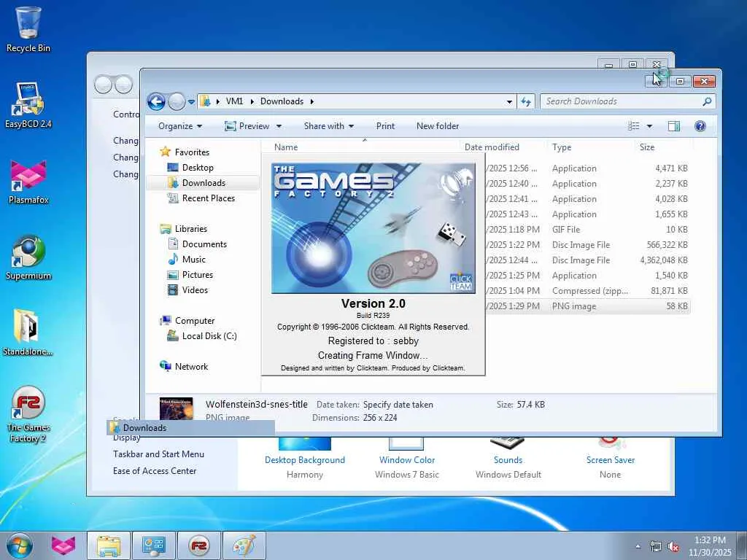
Task: Open Pictures library
Action: point(197,275)
